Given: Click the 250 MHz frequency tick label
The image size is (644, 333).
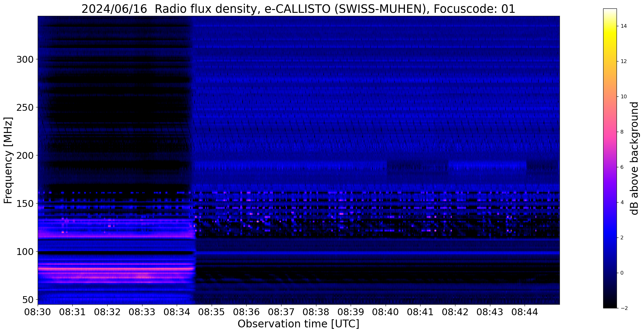Looking at the screenshot, I should point(25,107).
